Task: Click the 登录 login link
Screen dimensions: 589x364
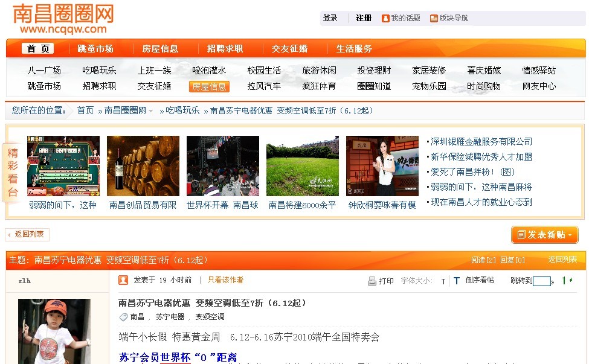Action: tap(330, 18)
